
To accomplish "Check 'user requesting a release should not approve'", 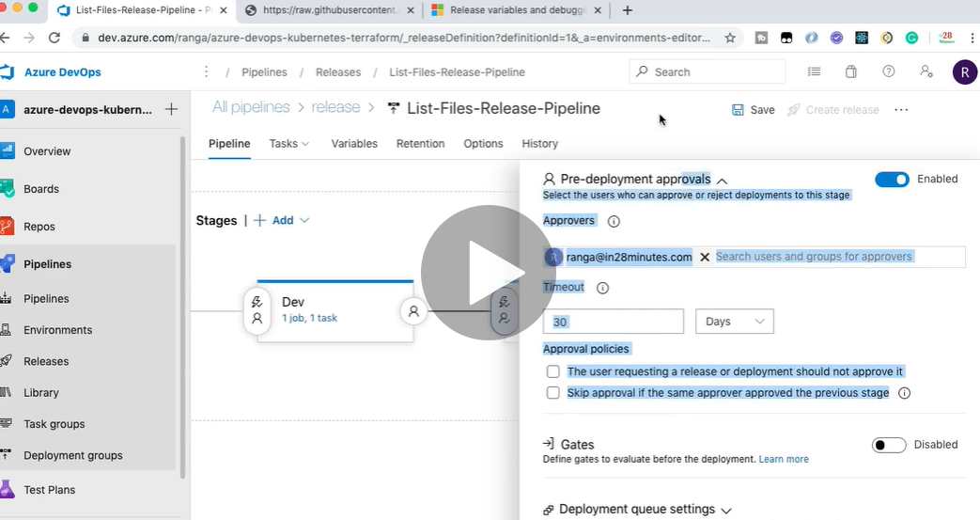I will point(553,371).
